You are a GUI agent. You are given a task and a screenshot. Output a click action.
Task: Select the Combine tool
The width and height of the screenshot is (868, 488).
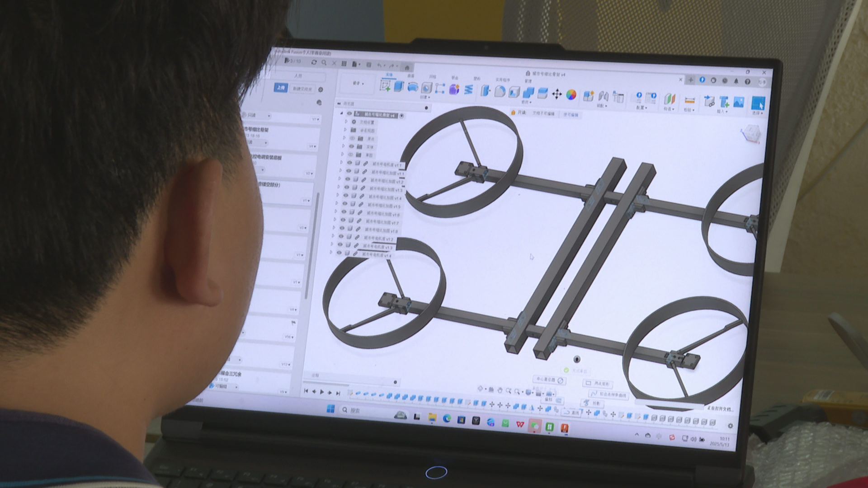click(x=528, y=93)
